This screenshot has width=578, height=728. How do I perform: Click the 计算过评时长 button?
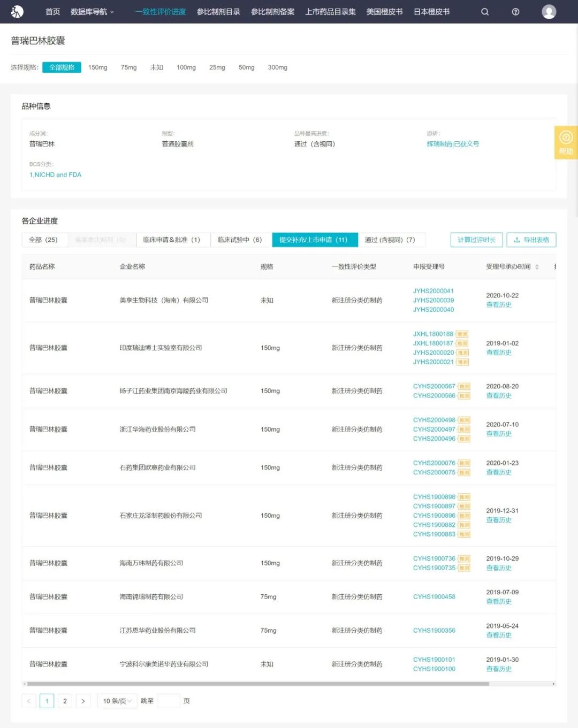[x=477, y=240]
